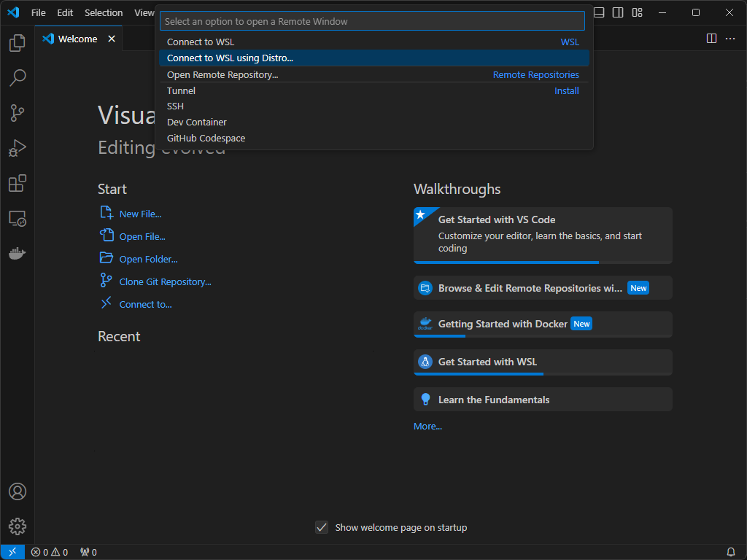Viewport: 747px width, 560px height.
Task: Click the remote window search input field
Action: (x=372, y=21)
